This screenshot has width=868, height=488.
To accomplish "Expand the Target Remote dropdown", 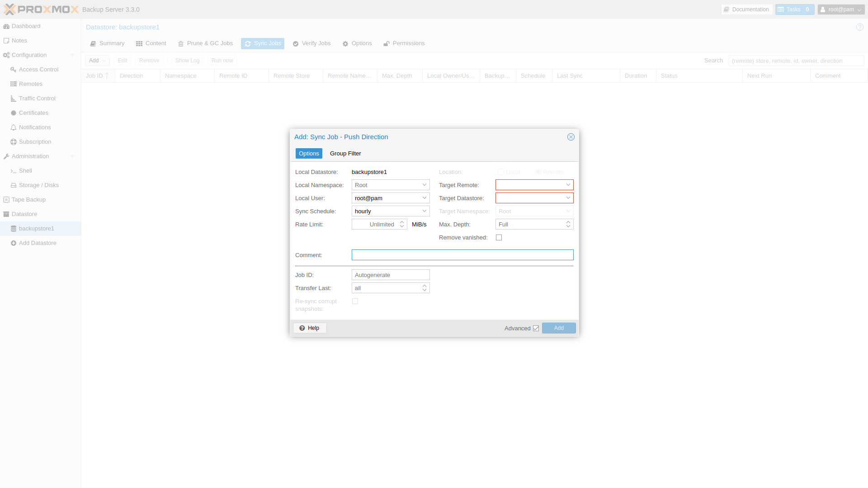I will (x=568, y=185).
